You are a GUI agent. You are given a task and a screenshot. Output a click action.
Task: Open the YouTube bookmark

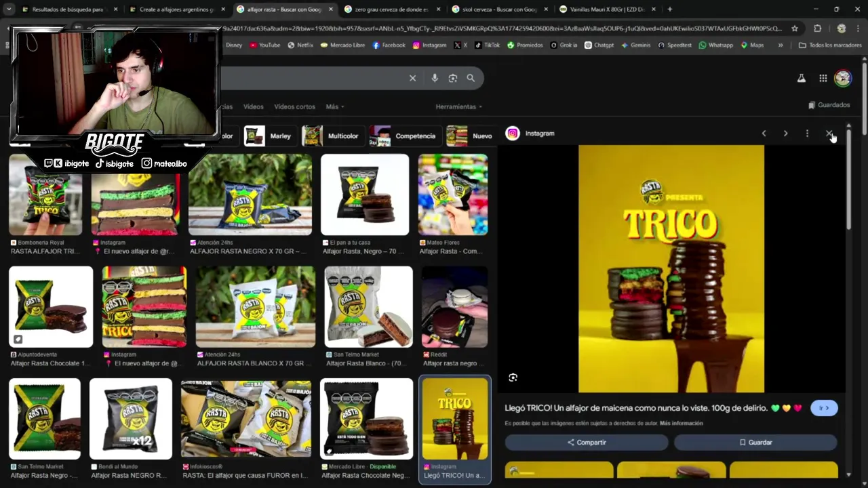pyautogui.click(x=264, y=45)
